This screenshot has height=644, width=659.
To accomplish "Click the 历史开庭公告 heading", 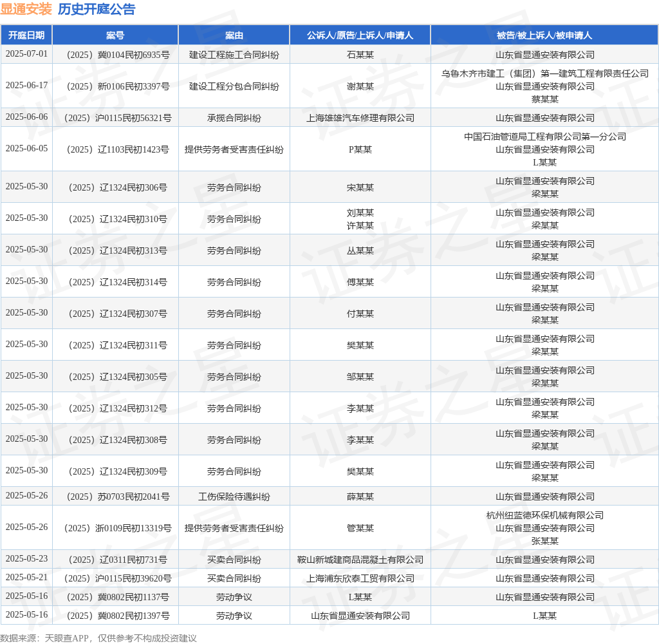I will coord(97,9).
